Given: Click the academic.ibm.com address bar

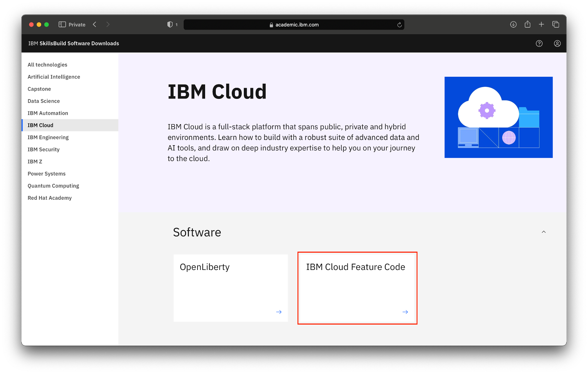Looking at the screenshot, I should coord(294,25).
